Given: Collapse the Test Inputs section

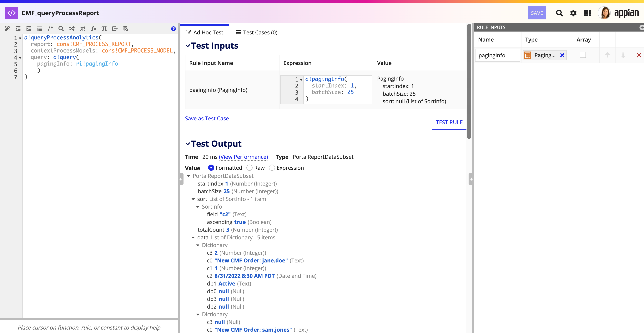Looking at the screenshot, I should tap(188, 46).
